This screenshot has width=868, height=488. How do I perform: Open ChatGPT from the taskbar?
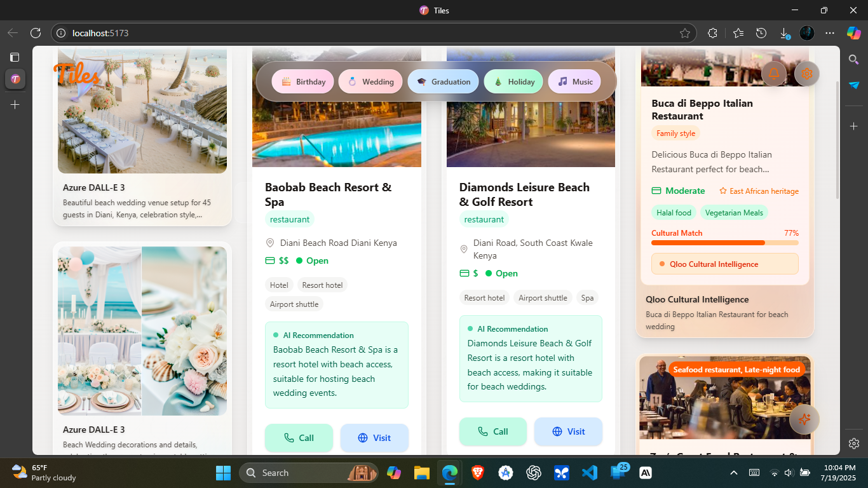pyautogui.click(x=533, y=473)
